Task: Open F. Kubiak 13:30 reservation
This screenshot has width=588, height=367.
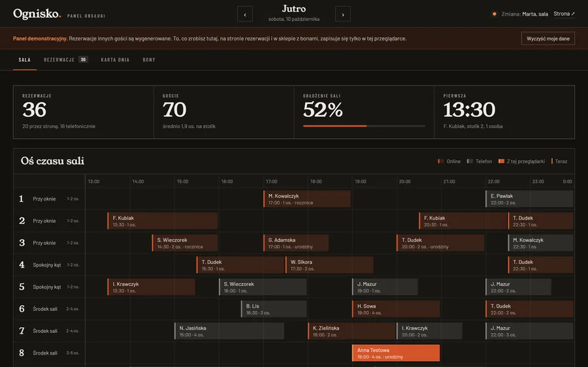Action: (163, 221)
